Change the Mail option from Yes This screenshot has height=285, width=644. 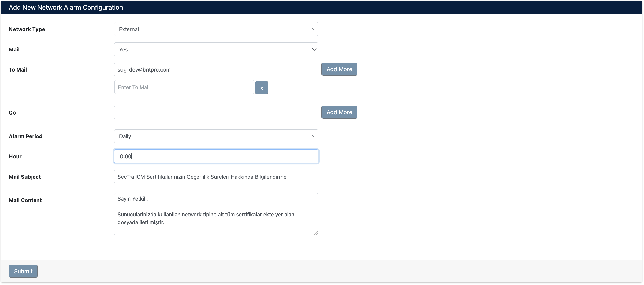[x=216, y=49]
